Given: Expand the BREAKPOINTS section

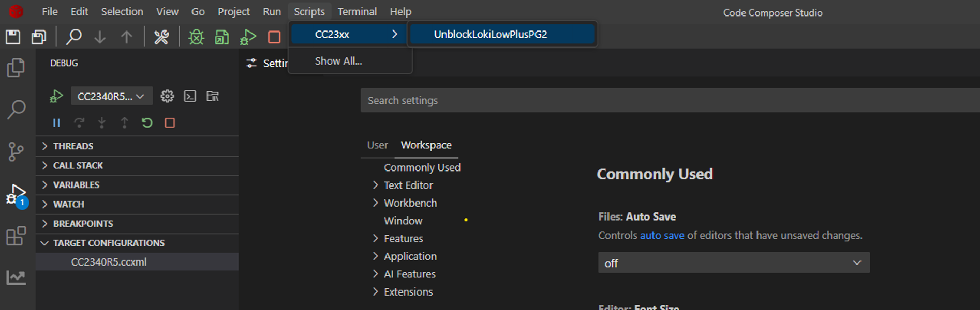Looking at the screenshot, I should [x=137, y=224].
